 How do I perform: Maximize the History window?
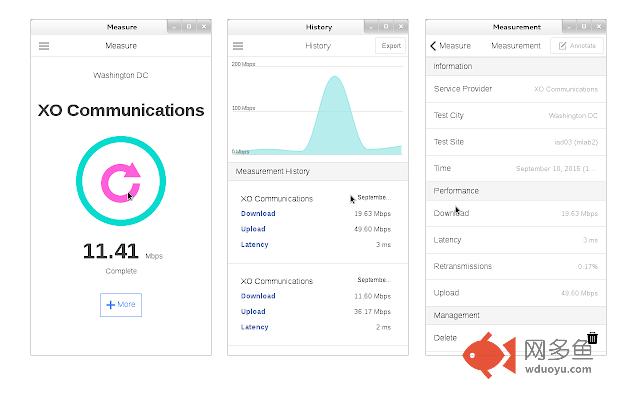(x=386, y=27)
